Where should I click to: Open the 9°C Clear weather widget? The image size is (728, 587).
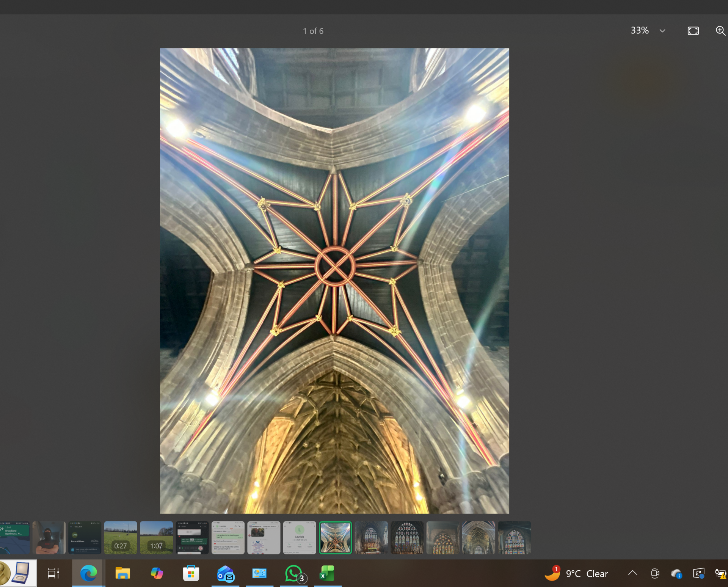point(576,573)
